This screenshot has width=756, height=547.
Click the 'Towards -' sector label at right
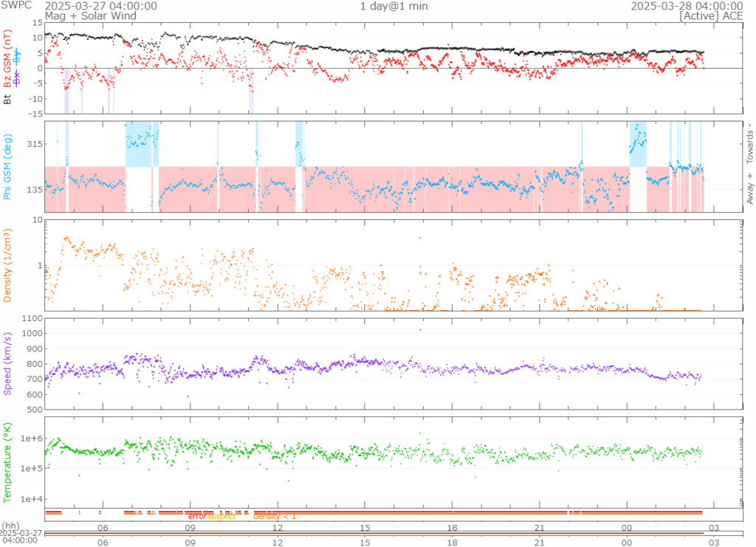749,143
